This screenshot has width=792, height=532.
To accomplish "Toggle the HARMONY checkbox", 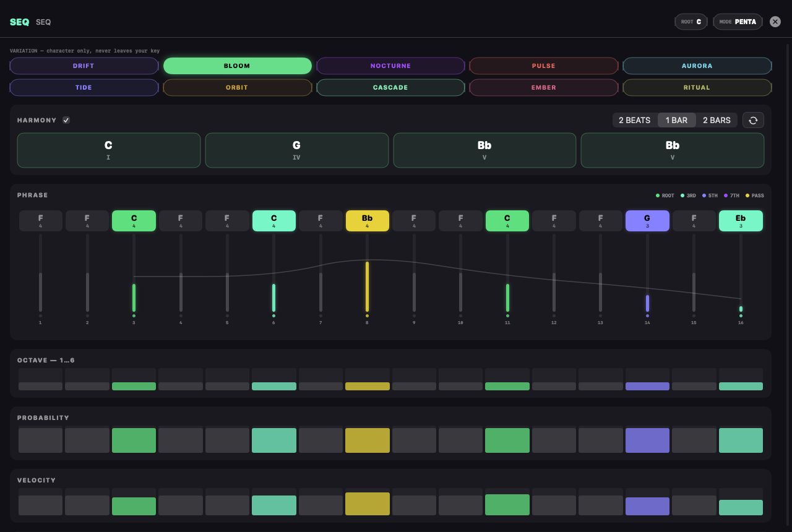I will pyautogui.click(x=66, y=120).
